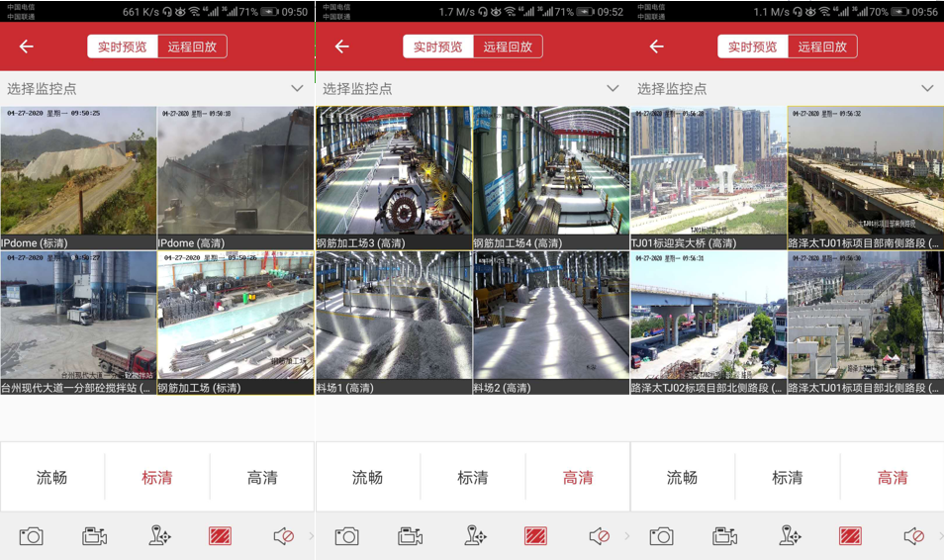Start recording with the video camera icon in the 09:50 screen
Screen dimensions: 944x560
pyautogui.click(x=94, y=536)
